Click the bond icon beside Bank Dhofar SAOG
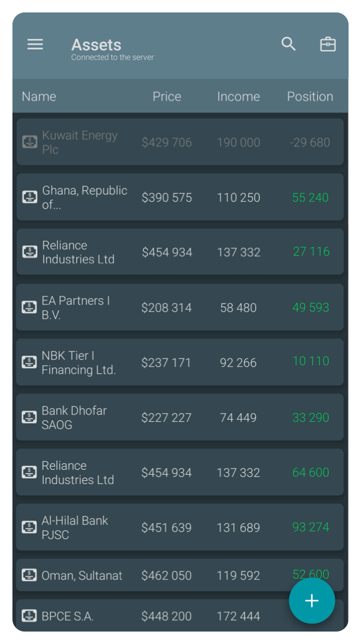This screenshot has height=644, width=361. tap(29, 417)
